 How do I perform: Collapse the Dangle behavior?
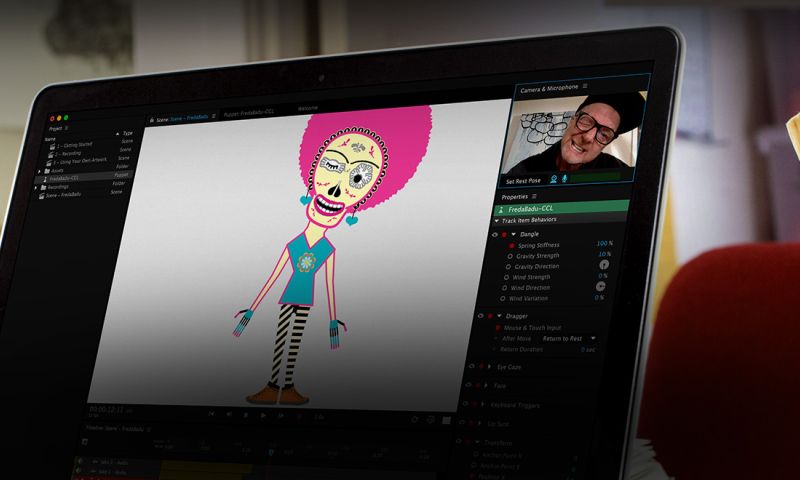coord(513,234)
